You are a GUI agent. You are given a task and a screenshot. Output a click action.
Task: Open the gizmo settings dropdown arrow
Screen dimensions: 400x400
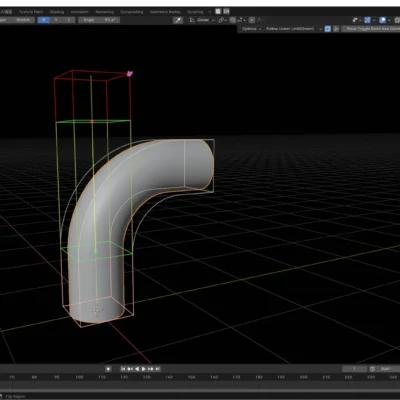[374, 20]
